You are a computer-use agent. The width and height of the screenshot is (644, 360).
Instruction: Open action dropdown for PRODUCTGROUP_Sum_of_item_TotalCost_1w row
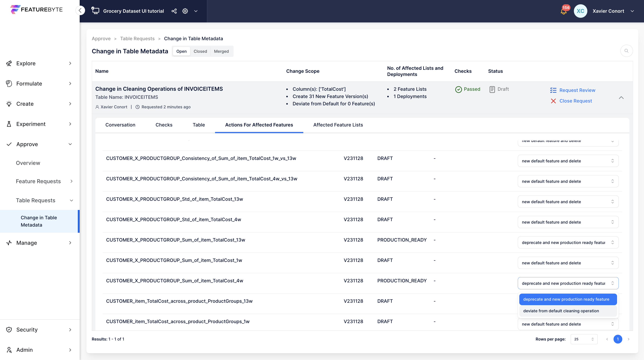pos(568,263)
